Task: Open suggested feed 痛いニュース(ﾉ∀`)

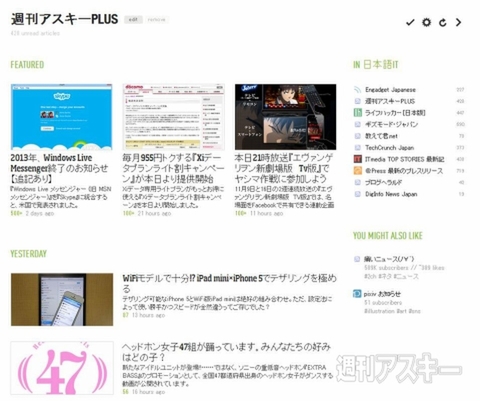Action: (x=389, y=259)
